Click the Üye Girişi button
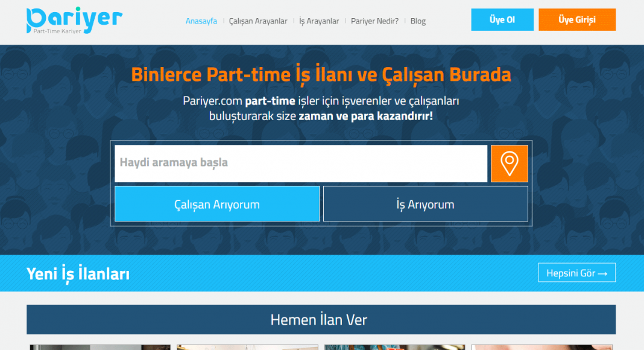 click(x=577, y=20)
